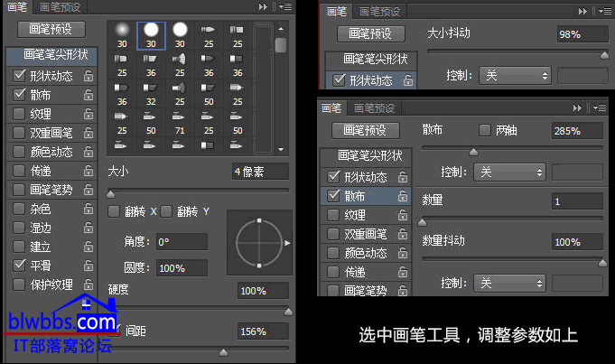This screenshot has height=364, width=615.
Task: Click the lock icon beside 平滑
Action: [x=89, y=266]
